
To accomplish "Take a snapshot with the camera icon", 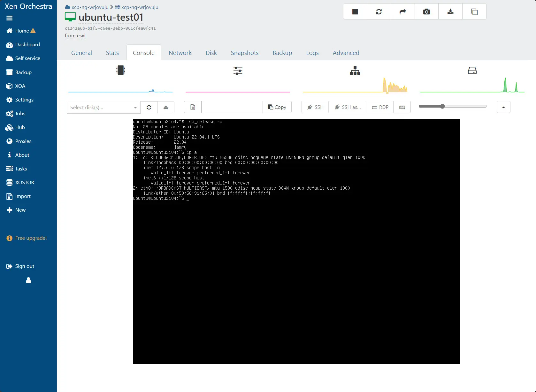I will click(x=426, y=11).
